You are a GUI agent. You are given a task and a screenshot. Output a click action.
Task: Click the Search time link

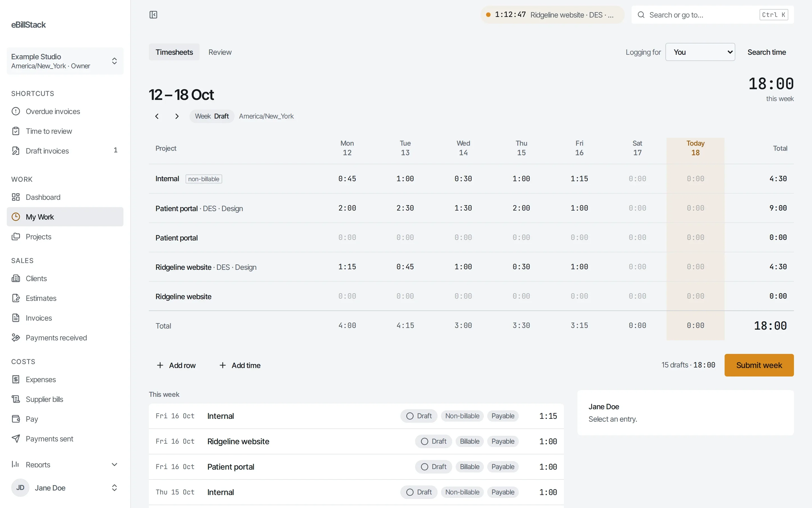pos(767,52)
